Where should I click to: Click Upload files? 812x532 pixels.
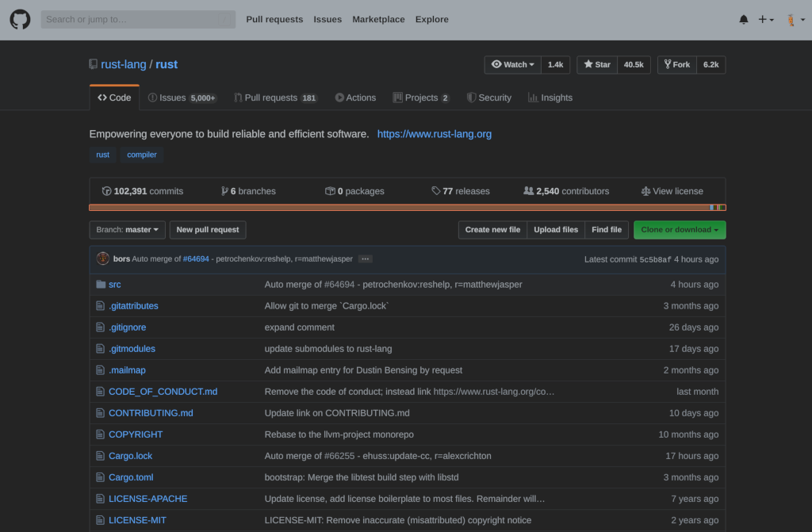[x=556, y=229]
